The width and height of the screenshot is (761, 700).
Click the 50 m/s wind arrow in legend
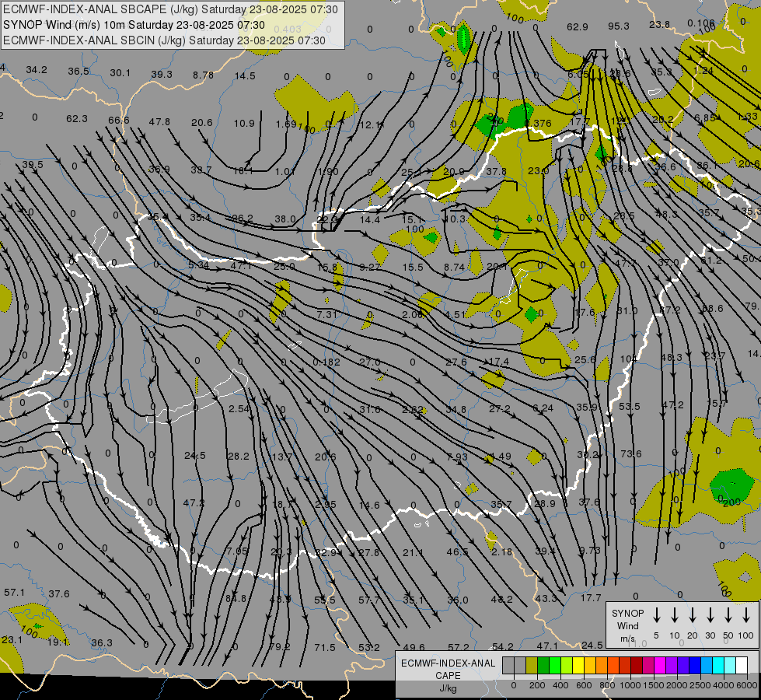click(728, 614)
